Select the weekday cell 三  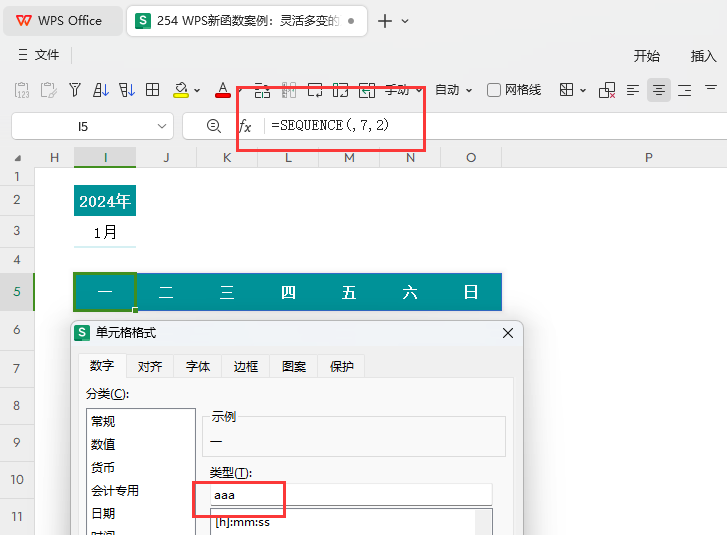227,292
